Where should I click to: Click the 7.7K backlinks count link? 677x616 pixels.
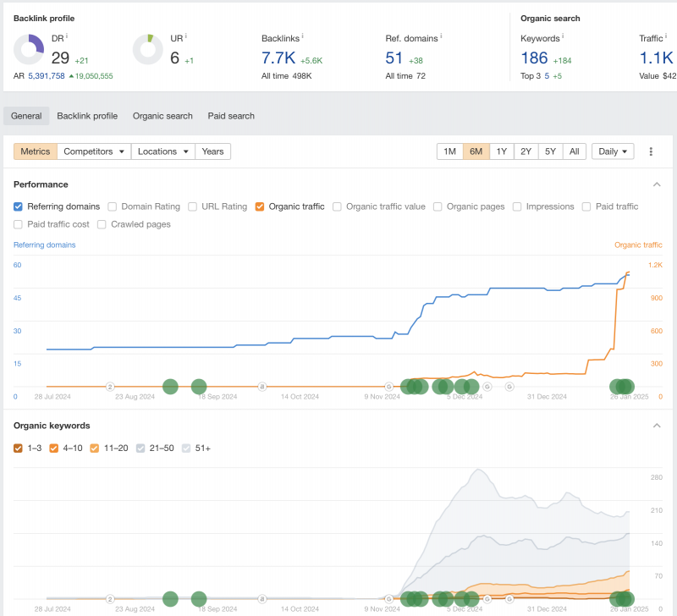[278, 58]
